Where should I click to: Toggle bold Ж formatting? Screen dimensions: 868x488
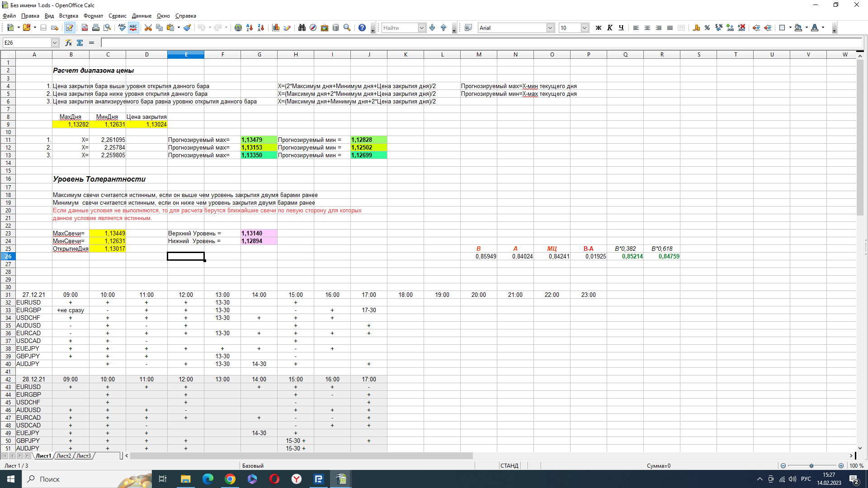tap(599, 28)
